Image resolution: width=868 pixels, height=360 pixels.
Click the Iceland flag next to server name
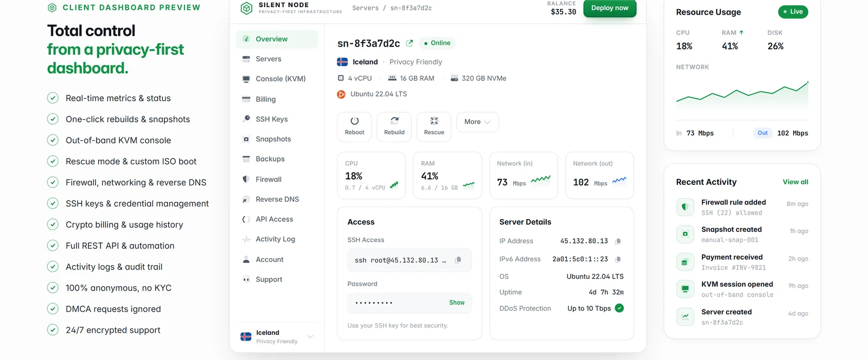(x=342, y=62)
